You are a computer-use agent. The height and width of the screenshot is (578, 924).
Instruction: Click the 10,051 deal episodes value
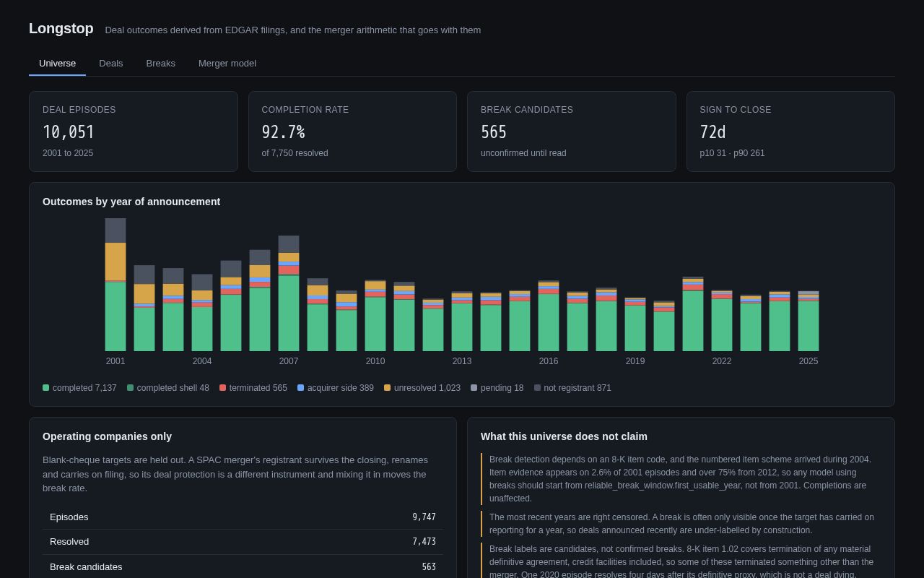tap(69, 132)
